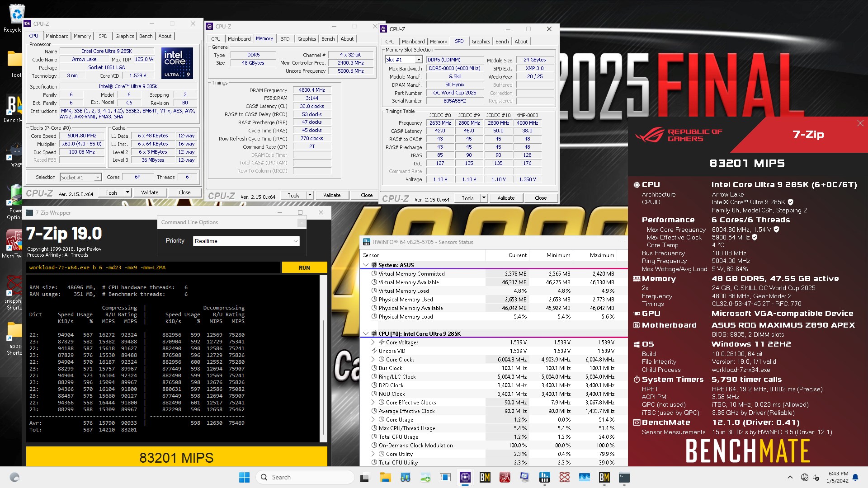868x488 pixels.
Task: Close the BenchMate 7-Zip result panel
Action: [x=860, y=123]
